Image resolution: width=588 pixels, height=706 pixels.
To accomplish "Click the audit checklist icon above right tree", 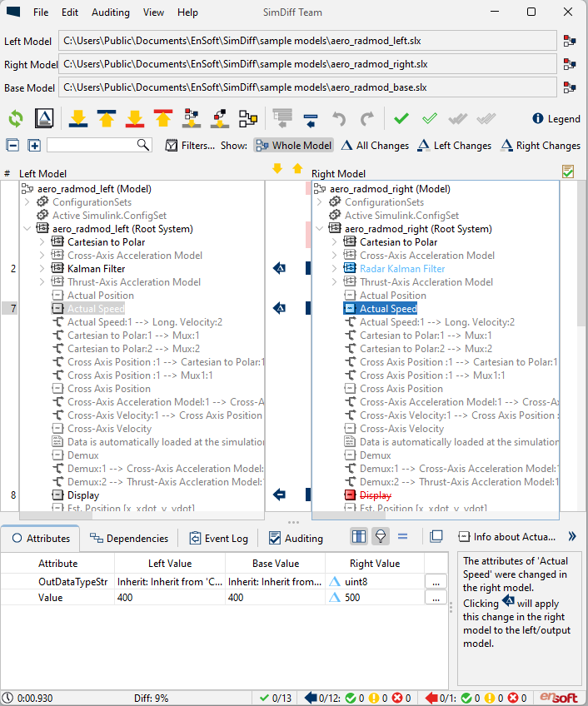I will coord(568,172).
